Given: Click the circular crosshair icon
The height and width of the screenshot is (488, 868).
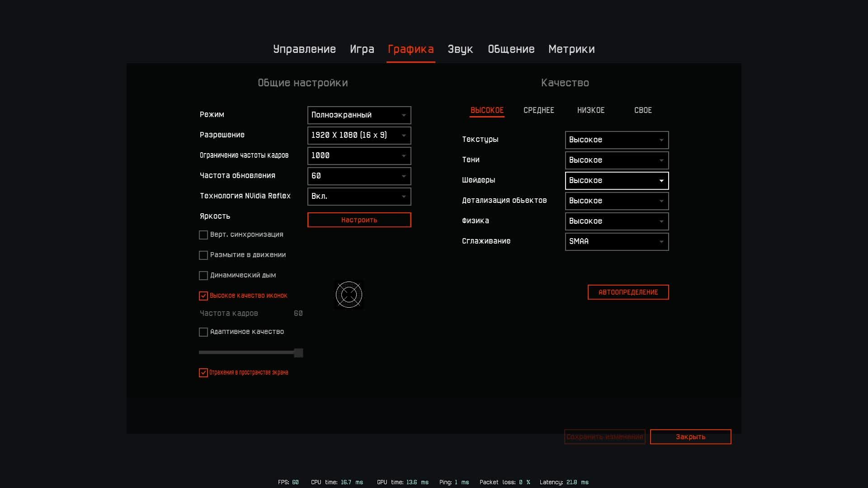Looking at the screenshot, I should tap(349, 295).
